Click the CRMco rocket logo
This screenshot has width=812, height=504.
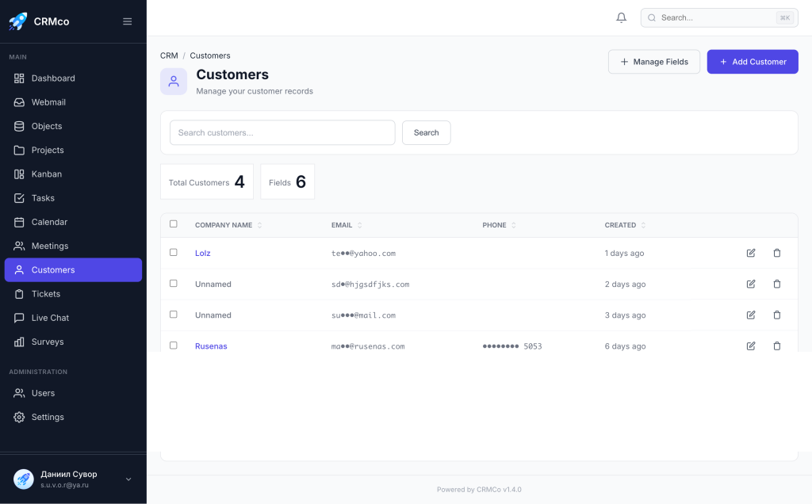[17, 21]
